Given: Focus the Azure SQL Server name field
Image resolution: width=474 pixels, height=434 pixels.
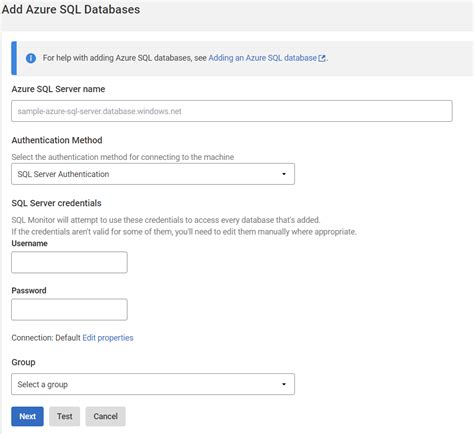Looking at the screenshot, I should click(232, 111).
